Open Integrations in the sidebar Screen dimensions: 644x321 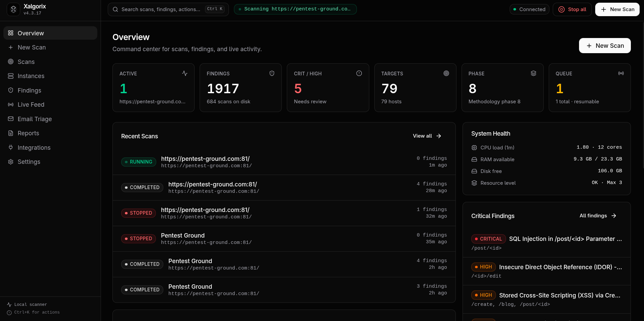pos(50,147)
